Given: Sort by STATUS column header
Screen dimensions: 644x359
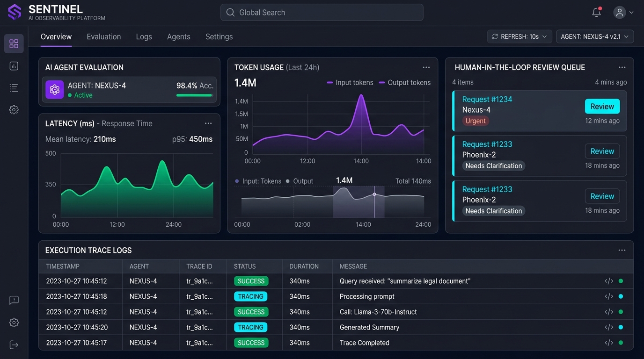Looking at the screenshot, I should tap(245, 266).
